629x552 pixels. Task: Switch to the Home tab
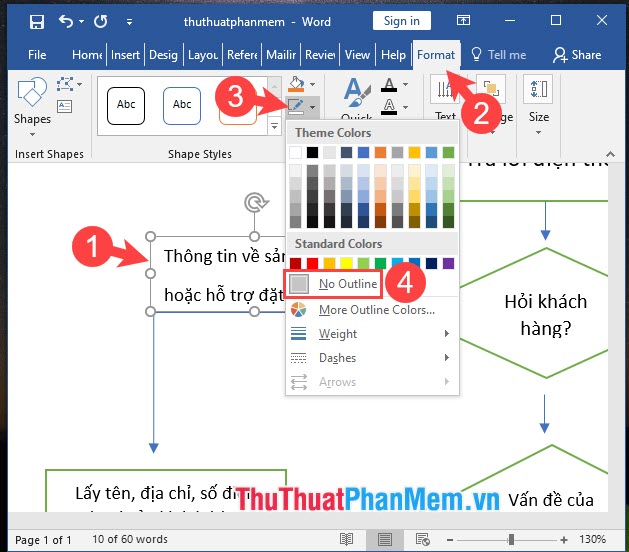(87, 55)
